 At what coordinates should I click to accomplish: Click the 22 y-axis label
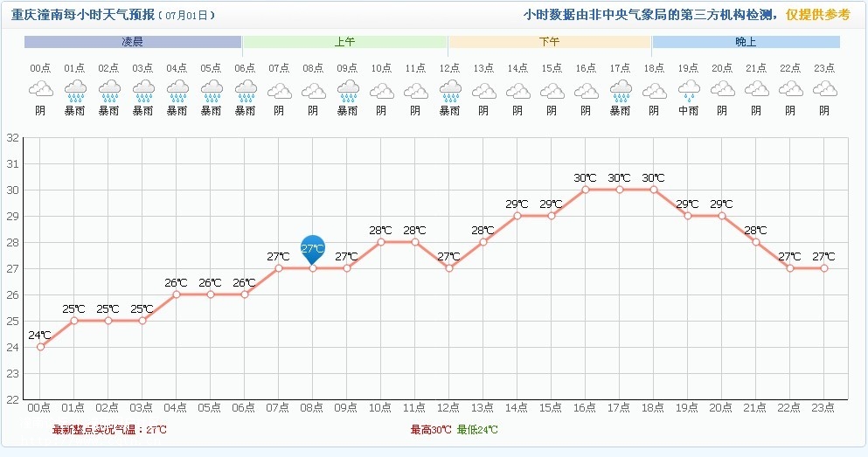pos(12,399)
